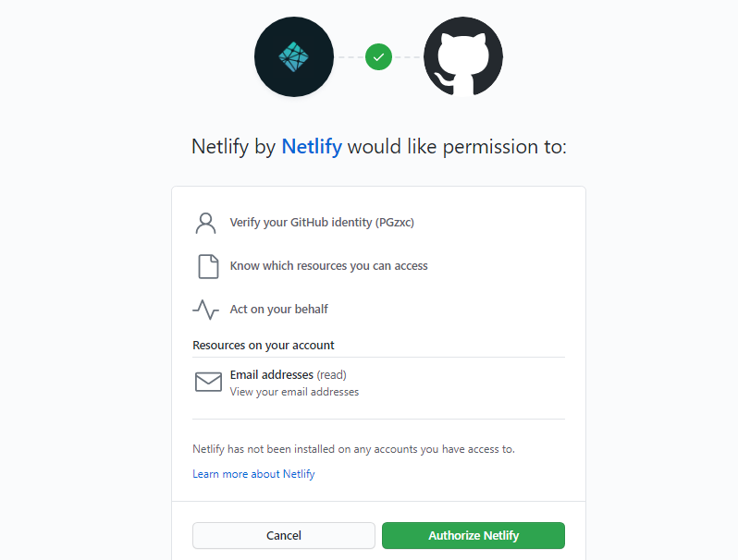Click the View your email addresses description
The width and height of the screenshot is (738, 560).
click(294, 392)
